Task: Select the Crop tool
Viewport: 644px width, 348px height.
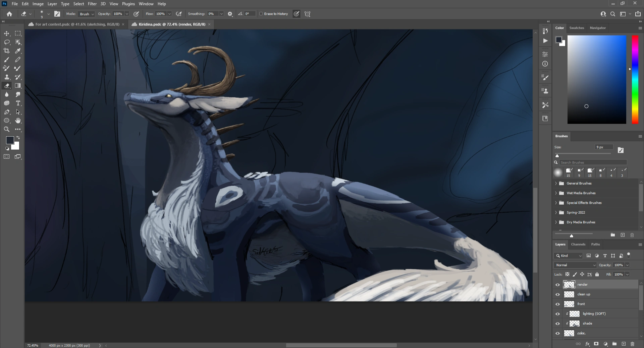Action: click(7, 51)
